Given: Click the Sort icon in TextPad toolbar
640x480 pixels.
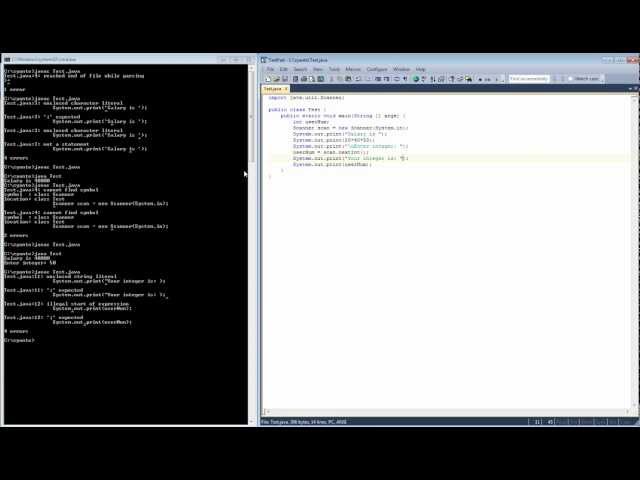Looking at the screenshot, I should tap(433, 79).
